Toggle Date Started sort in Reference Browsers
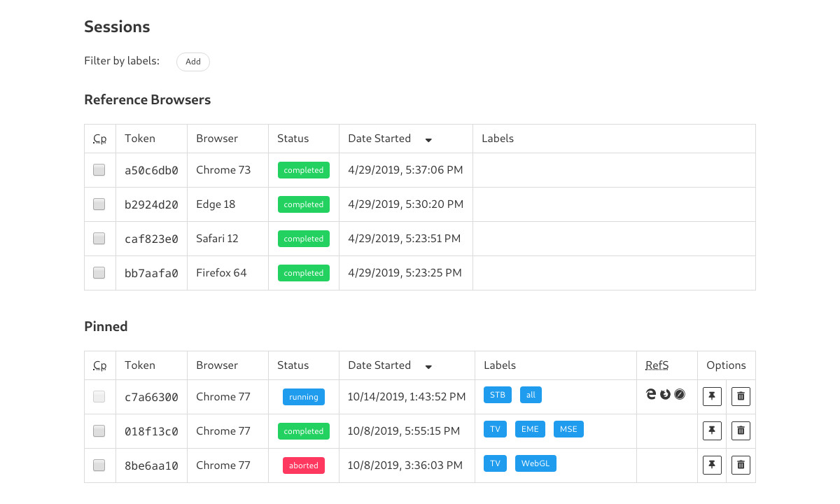840x504 pixels. (x=428, y=139)
